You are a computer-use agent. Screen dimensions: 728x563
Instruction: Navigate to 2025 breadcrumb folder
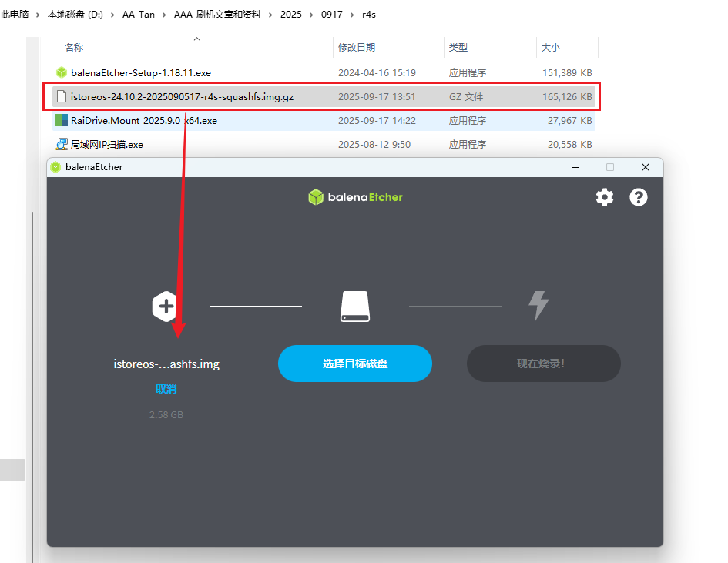tap(291, 15)
